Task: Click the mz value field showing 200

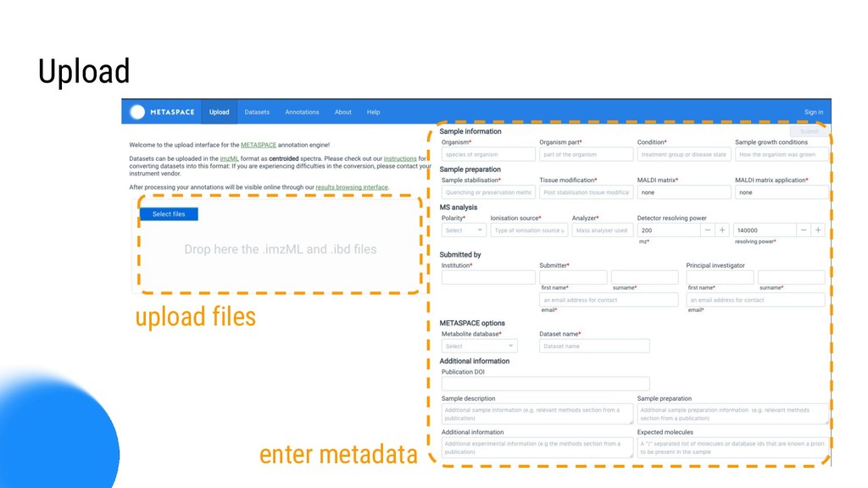Action: point(669,230)
